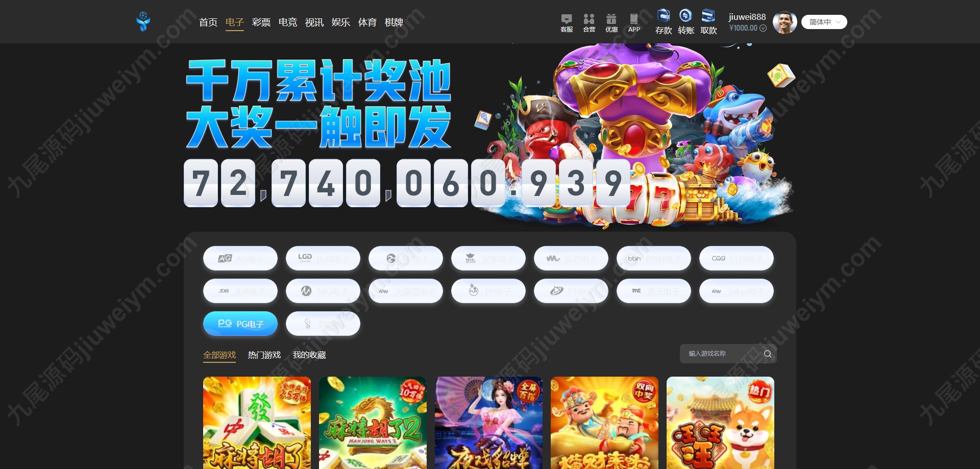Image resolution: width=980 pixels, height=469 pixels.
Task: Switch to the 热门游戏 tab
Action: point(264,355)
